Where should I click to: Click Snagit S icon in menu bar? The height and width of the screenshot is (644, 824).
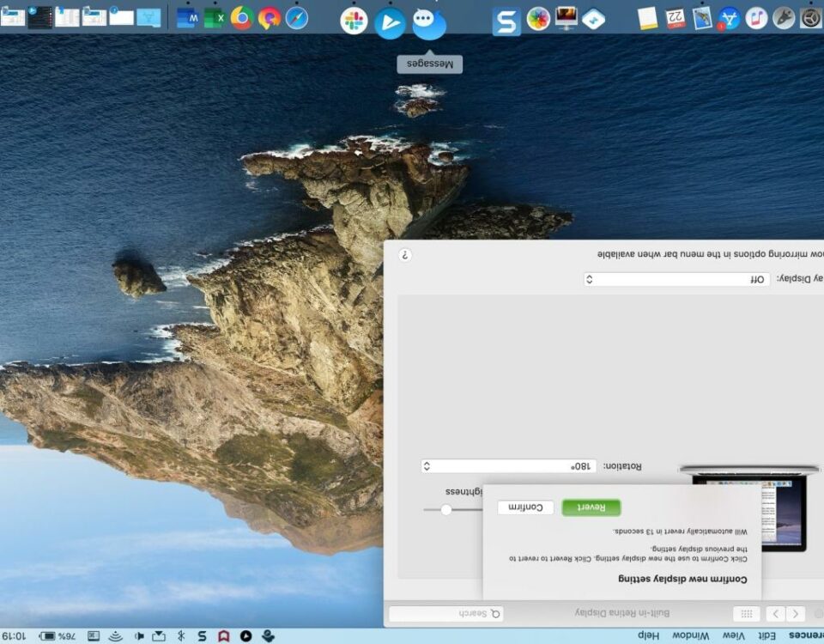pos(202,636)
